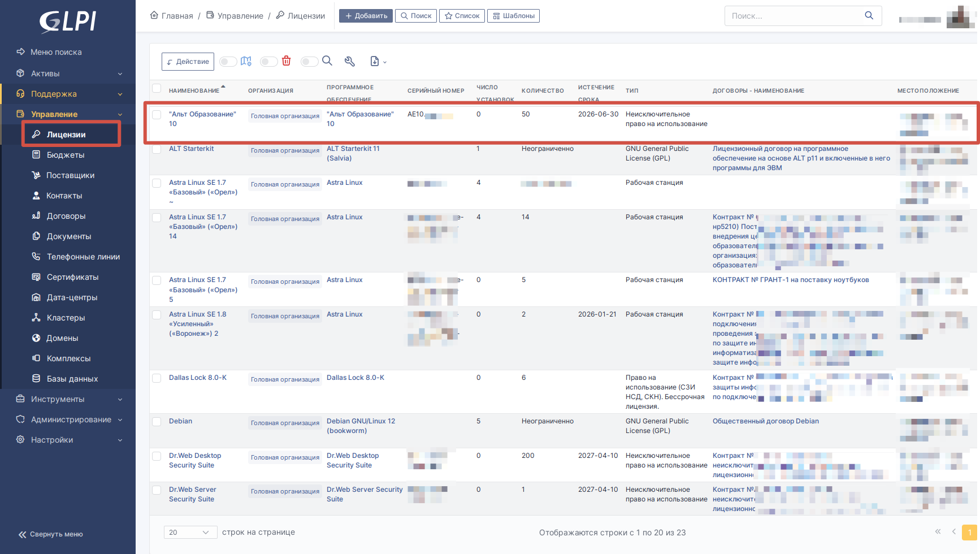Open the ALT Starterkit license link
Viewport: 980px width, 554px height.
pos(191,149)
